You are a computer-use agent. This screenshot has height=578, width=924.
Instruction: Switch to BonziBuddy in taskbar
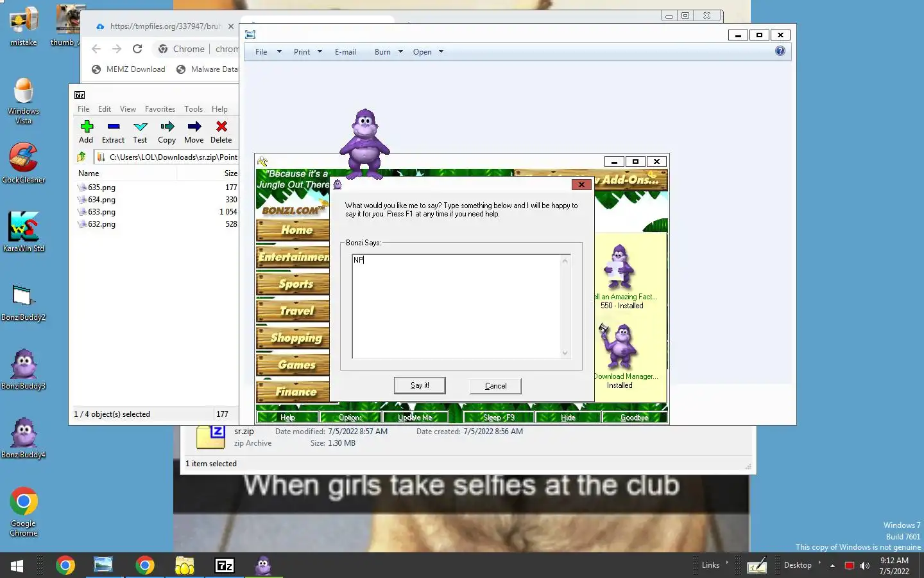click(x=263, y=565)
